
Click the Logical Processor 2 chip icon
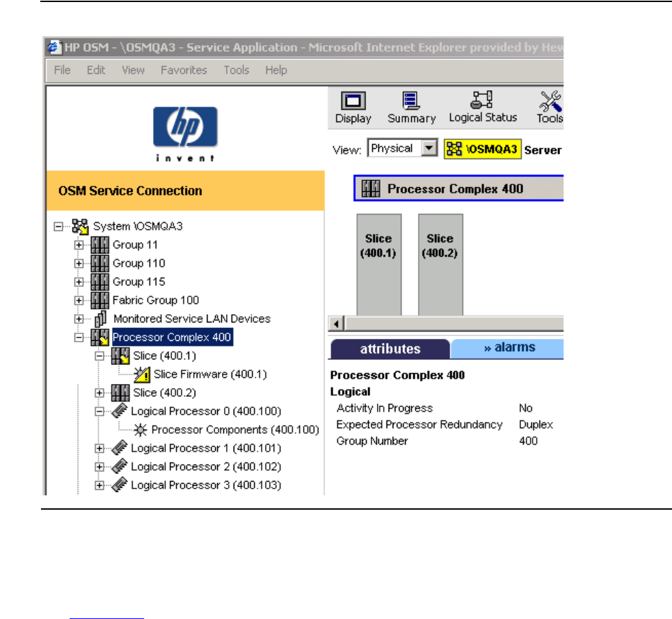coord(120,466)
